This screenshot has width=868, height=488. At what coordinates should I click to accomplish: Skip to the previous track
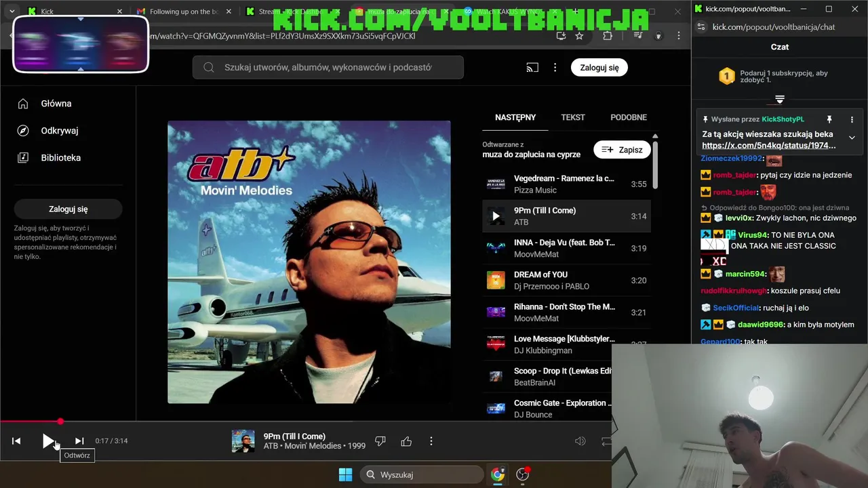[x=16, y=441]
